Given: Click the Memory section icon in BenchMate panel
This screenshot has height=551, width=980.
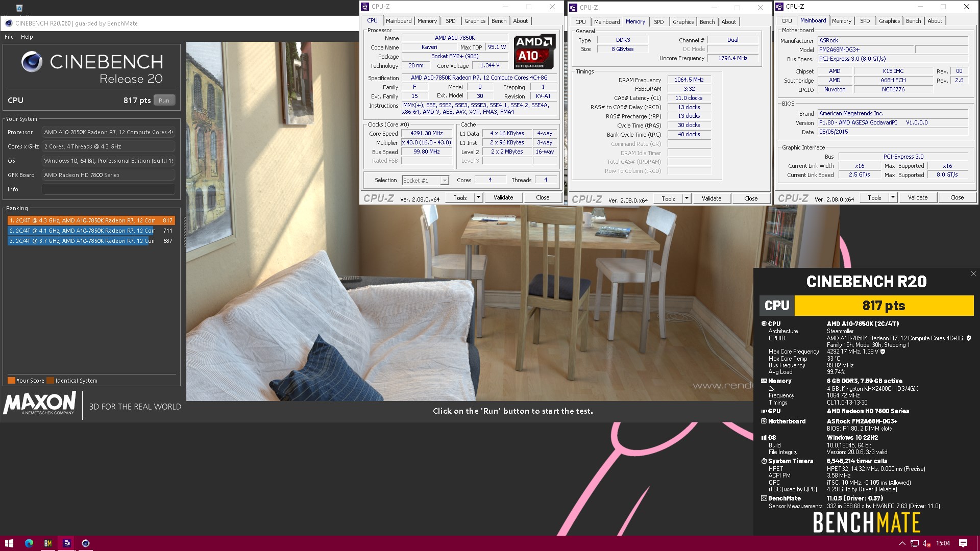Looking at the screenshot, I should tap(764, 381).
